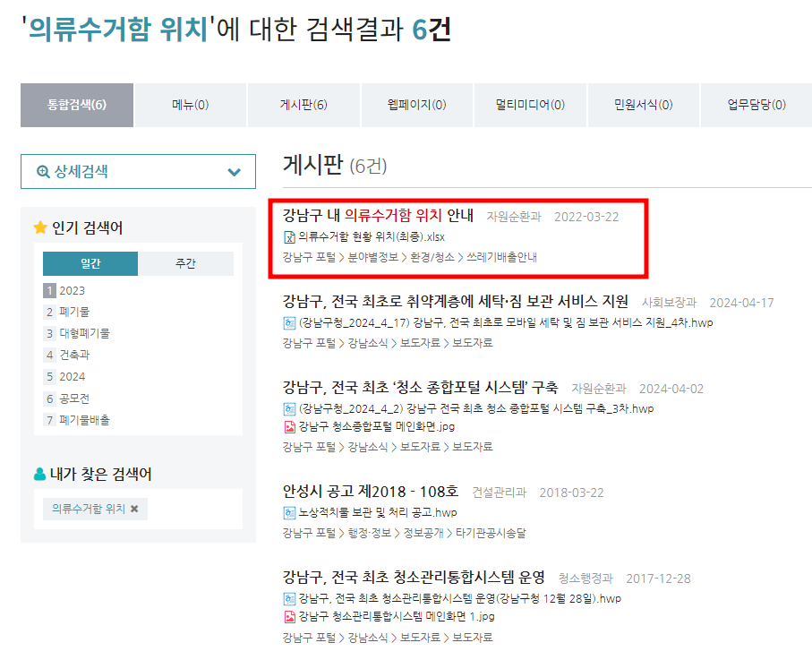Switch to the 게시판(6) tab
The height and width of the screenshot is (660, 812).
303,104
